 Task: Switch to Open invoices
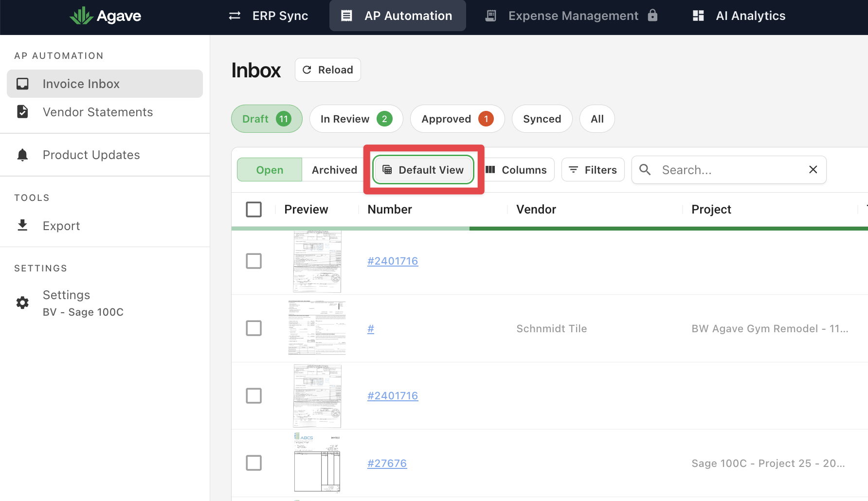270,170
